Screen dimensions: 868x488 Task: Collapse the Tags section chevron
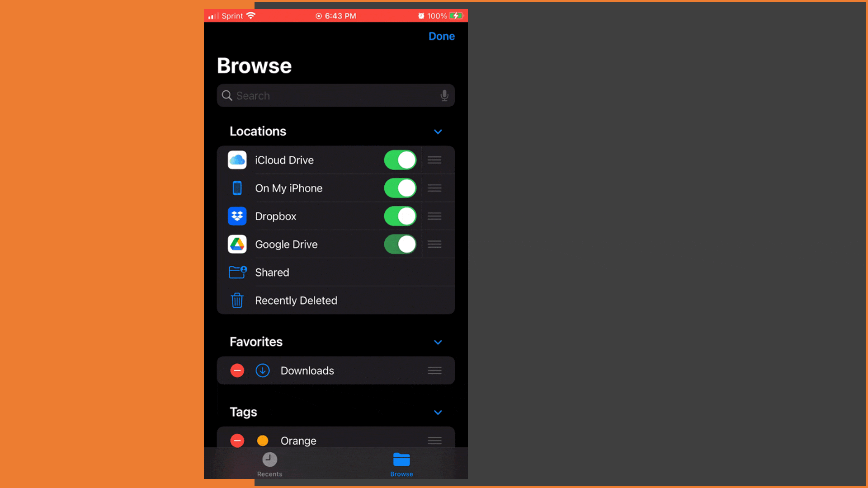tap(438, 412)
